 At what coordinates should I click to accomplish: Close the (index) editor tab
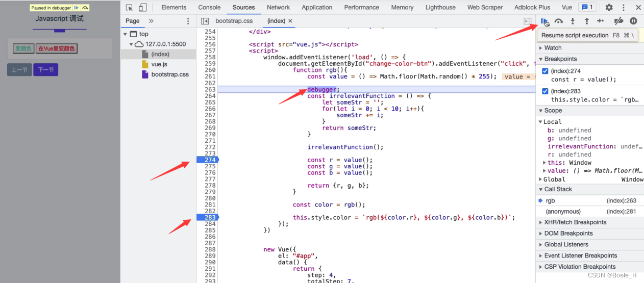click(x=290, y=21)
